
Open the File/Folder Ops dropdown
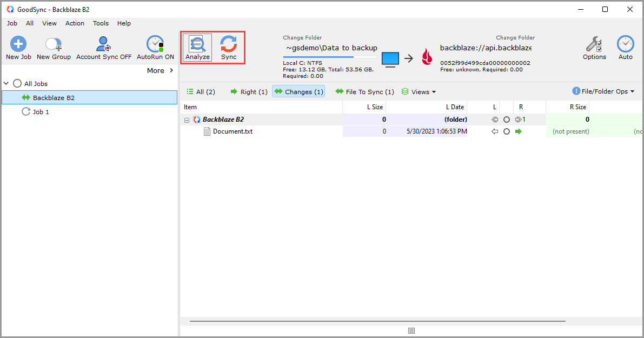point(603,91)
